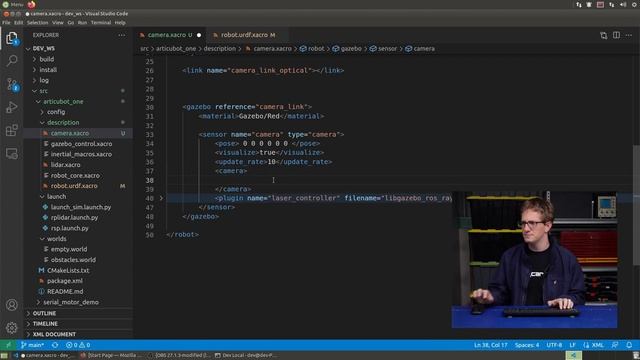Screen dimensions: 640x360
Task: Collapse the description folder
Action: (63, 122)
